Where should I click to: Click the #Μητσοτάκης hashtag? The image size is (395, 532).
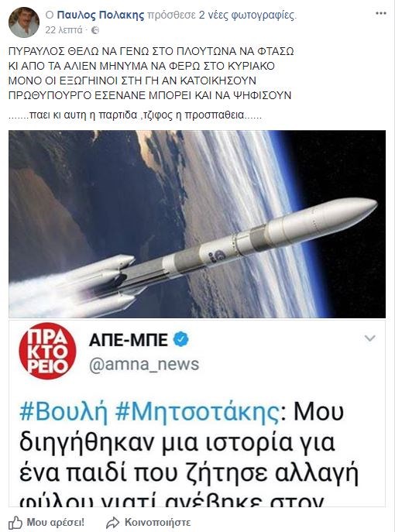(197, 411)
